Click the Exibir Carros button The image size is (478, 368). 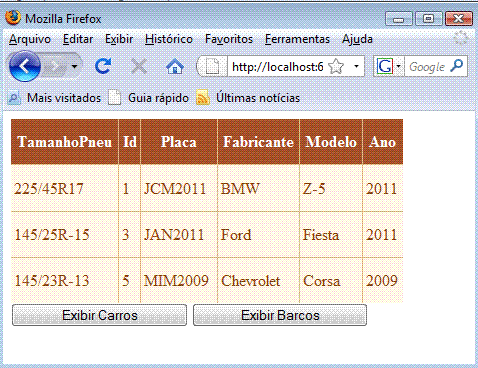point(99,315)
